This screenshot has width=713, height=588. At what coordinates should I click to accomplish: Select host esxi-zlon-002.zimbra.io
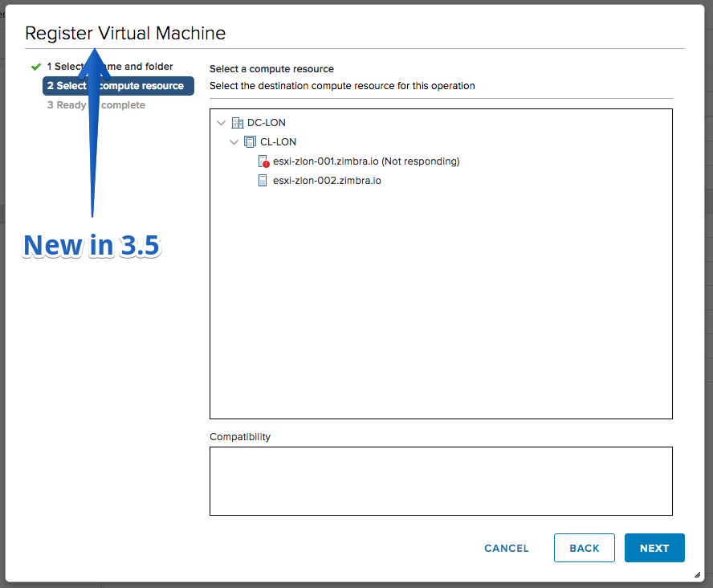tap(327, 181)
